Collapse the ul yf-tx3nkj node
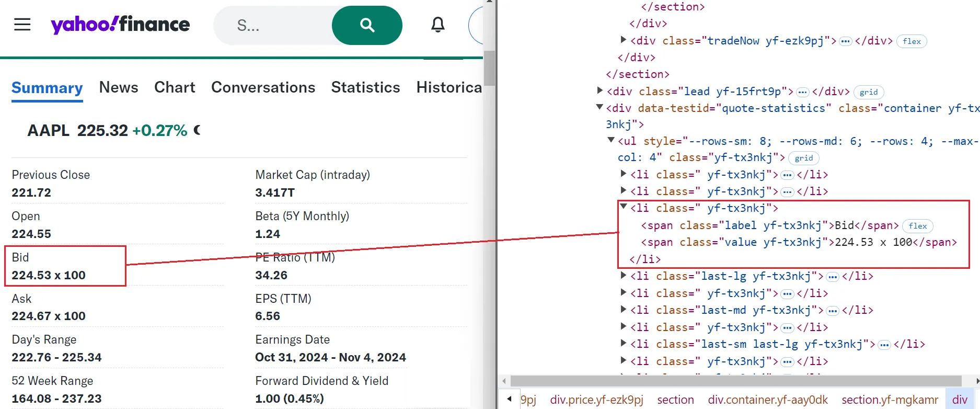The width and height of the screenshot is (980, 409). coord(611,140)
